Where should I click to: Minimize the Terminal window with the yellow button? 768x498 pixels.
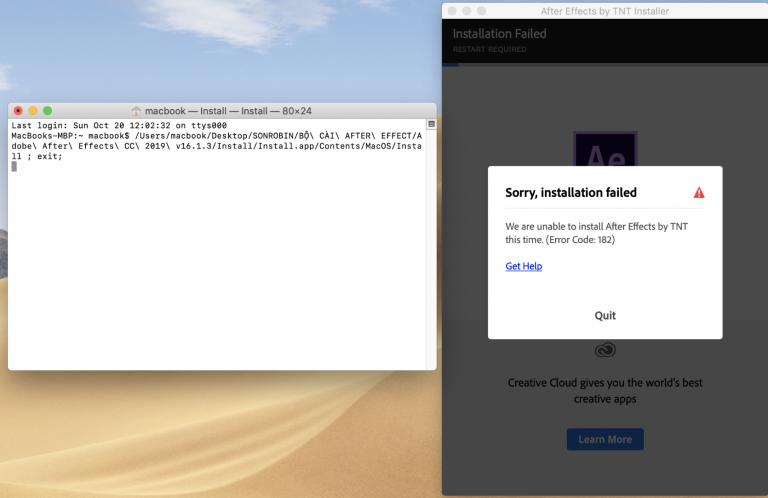tap(33, 111)
